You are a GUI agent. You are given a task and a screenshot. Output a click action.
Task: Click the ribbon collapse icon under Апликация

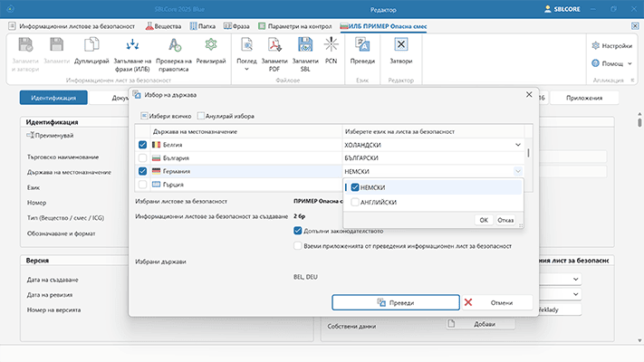point(632,80)
